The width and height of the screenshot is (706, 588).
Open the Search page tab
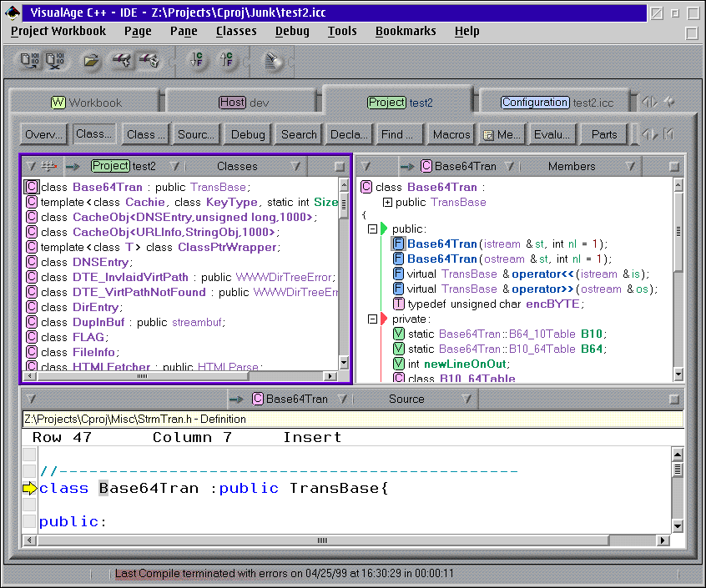(299, 134)
